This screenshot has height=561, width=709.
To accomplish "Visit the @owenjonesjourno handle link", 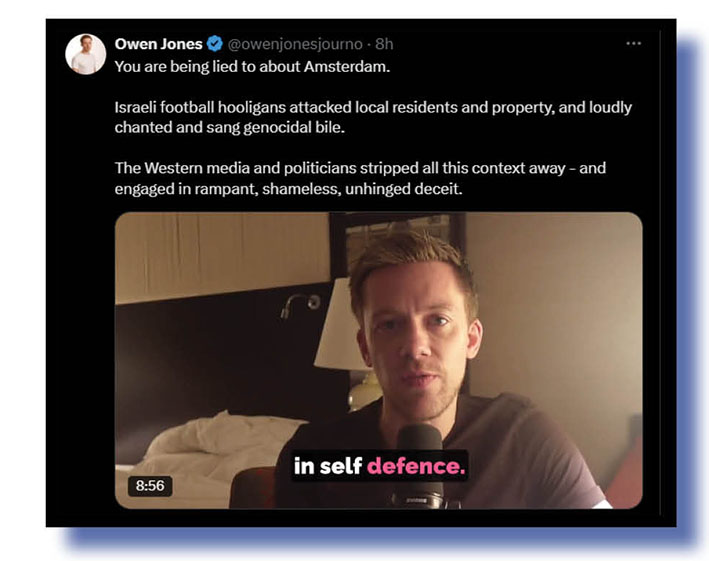I will 295,44.
